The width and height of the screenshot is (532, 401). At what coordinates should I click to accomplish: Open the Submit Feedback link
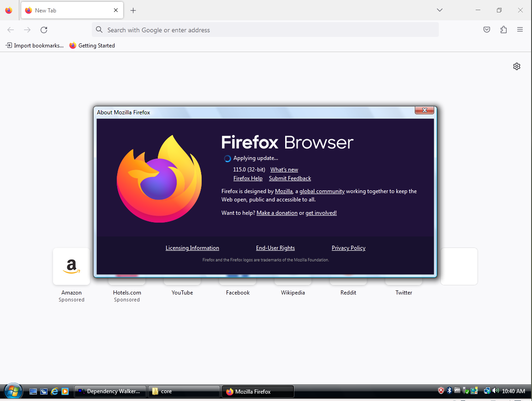click(290, 178)
